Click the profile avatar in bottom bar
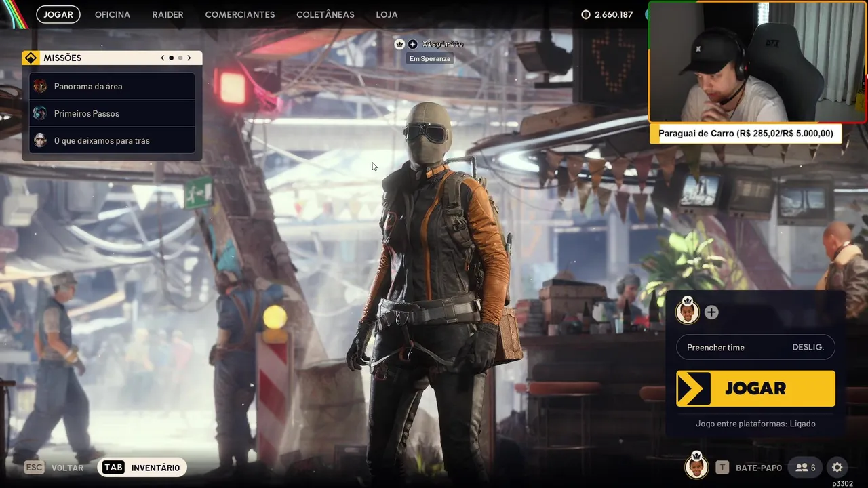The width and height of the screenshot is (868, 488). [x=696, y=466]
